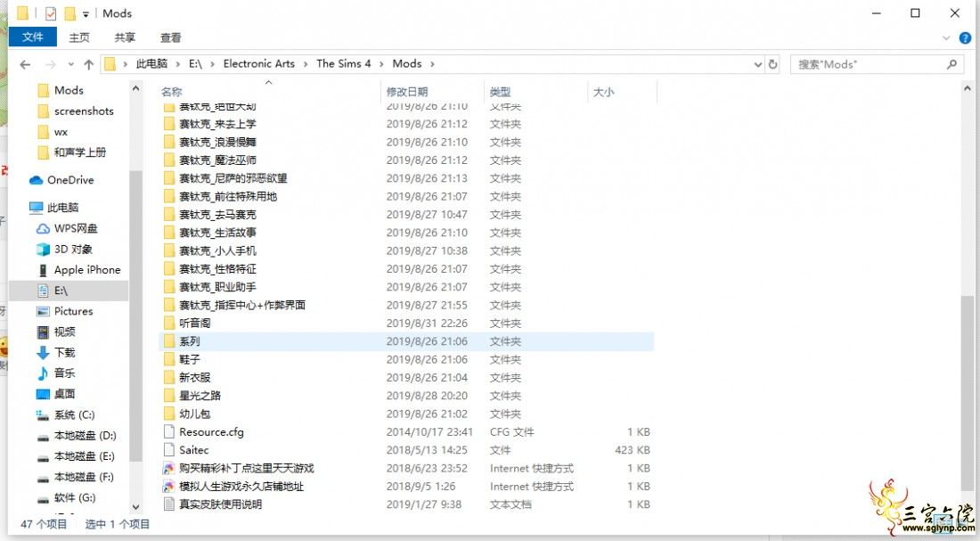The width and height of the screenshot is (980, 541).
Task: Go forward with the right arrow button
Action: (51, 64)
